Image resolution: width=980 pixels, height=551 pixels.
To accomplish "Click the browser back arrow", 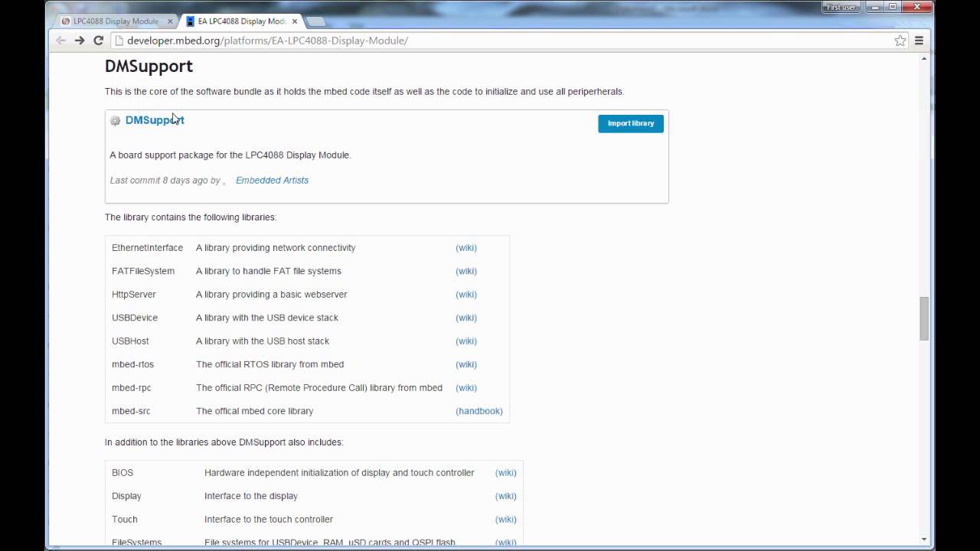I will pos(61,41).
